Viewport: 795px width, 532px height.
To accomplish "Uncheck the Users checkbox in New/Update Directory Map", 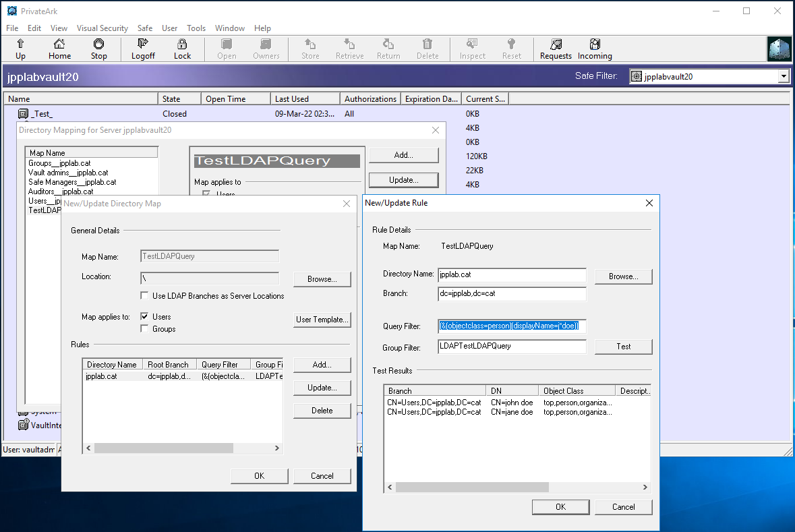I will [144, 318].
